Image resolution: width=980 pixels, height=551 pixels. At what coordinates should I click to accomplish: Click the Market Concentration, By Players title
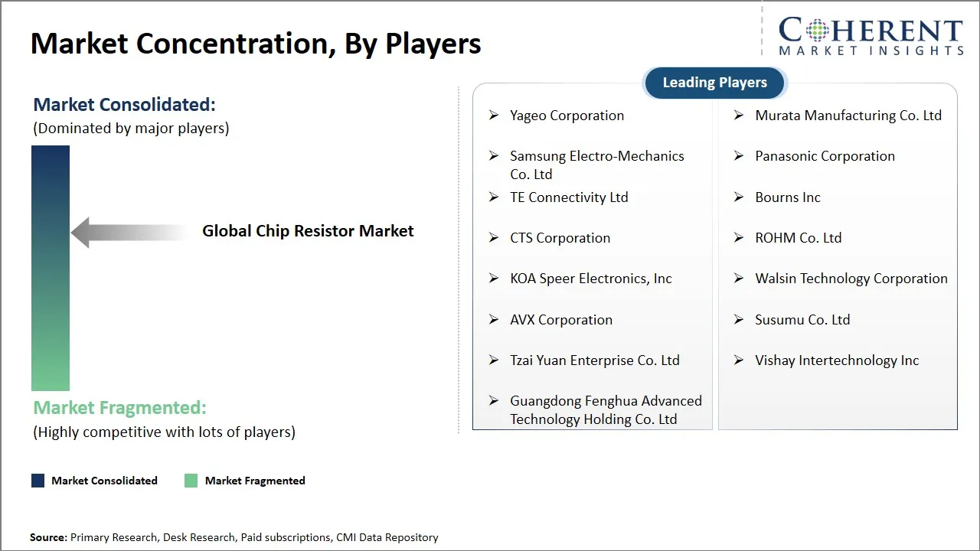coord(256,43)
